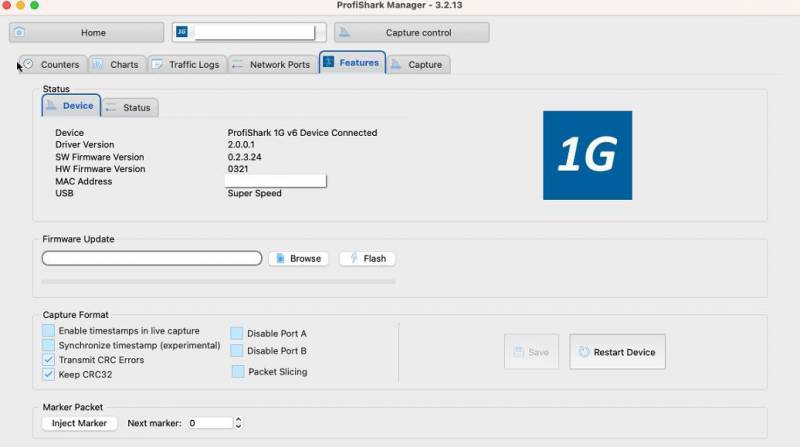Screen dimensions: 800x447
Task: Open the 1G device selector dropdown
Action: point(249,33)
